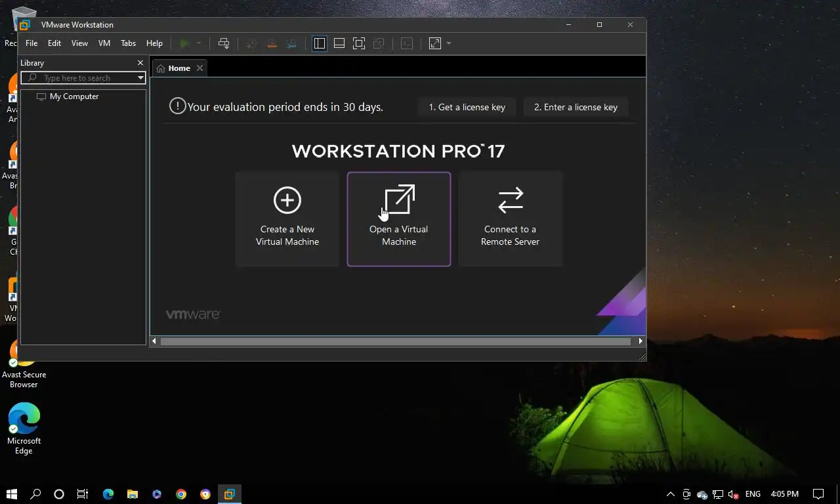
Task: Click the console view toolbar icon
Action: (407, 43)
